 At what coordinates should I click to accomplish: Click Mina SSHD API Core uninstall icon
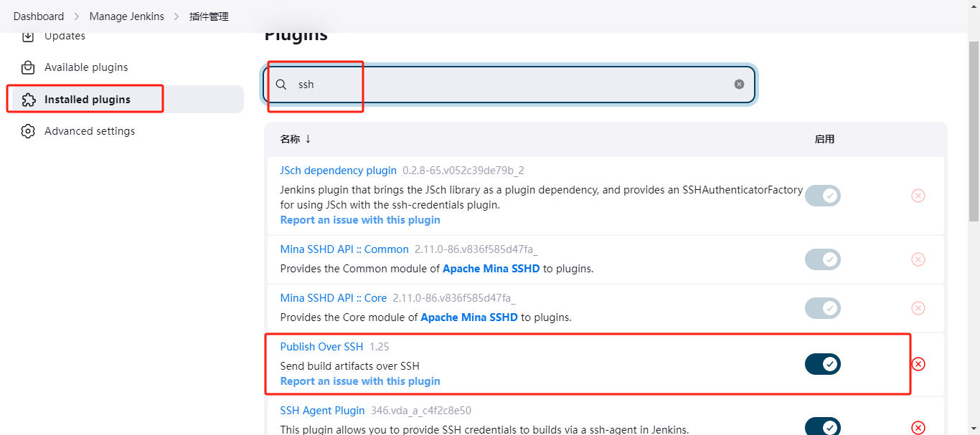(918, 308)
